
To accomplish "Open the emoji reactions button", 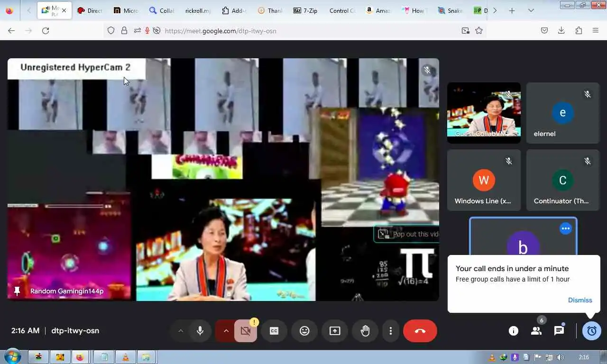I will (304, 331).
